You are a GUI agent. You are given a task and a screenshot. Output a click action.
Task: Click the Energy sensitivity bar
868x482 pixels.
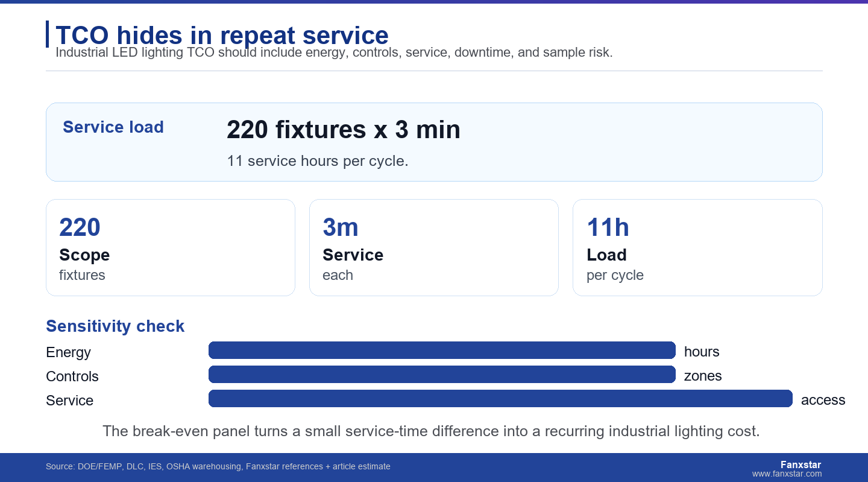tap(442, 350)
